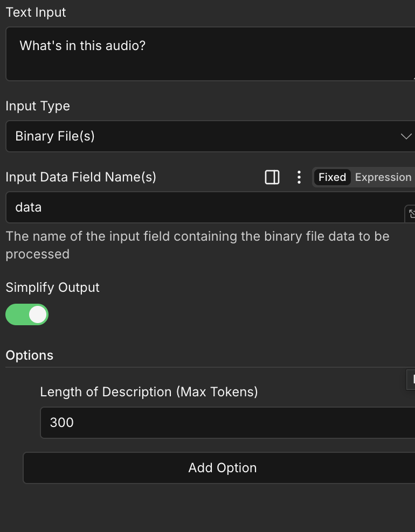Click the expand icon on the data field

pos(411,214)
